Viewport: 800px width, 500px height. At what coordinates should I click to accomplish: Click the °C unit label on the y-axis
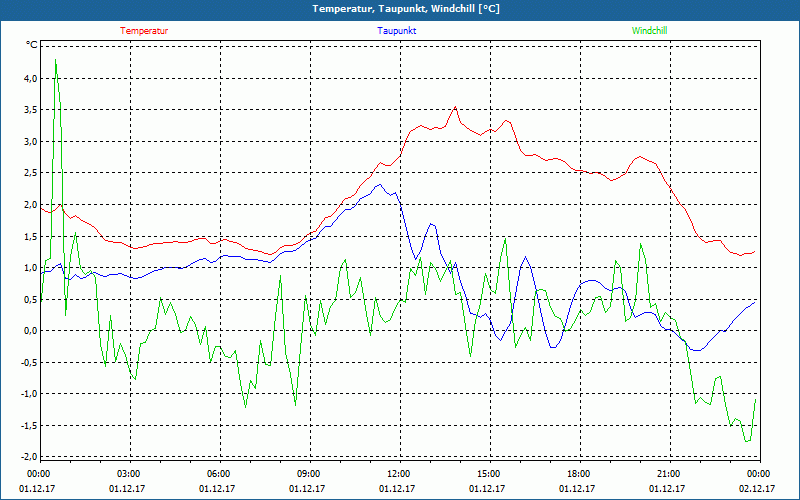click(x=32, y=45)
